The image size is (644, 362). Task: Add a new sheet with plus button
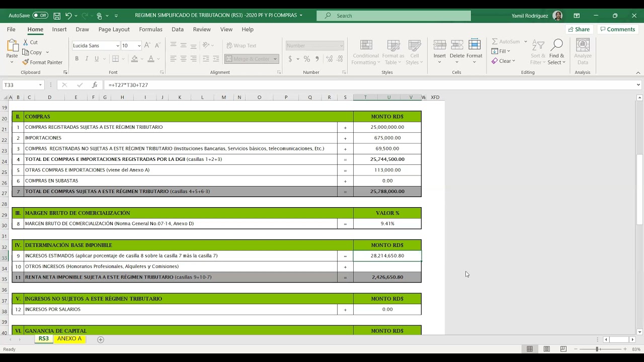pyautogui.click(x=100, y=339)
